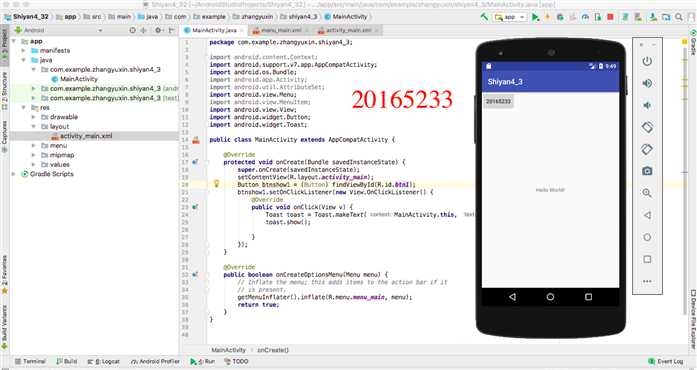The image size is (697, 370).
Task: Click the emulator sidebar home circle
Action: click(x=647, y=237)
